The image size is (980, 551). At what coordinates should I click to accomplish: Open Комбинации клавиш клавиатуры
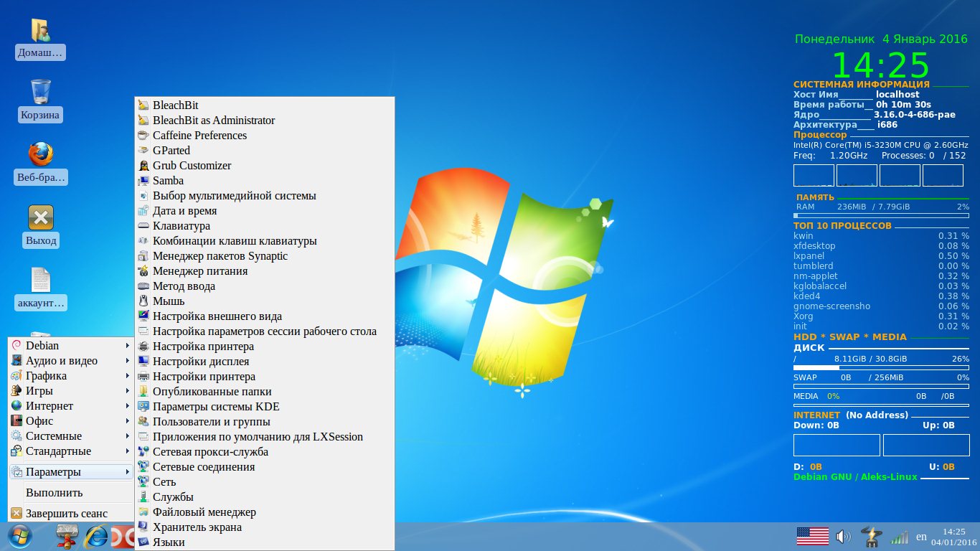coord(265,240)
